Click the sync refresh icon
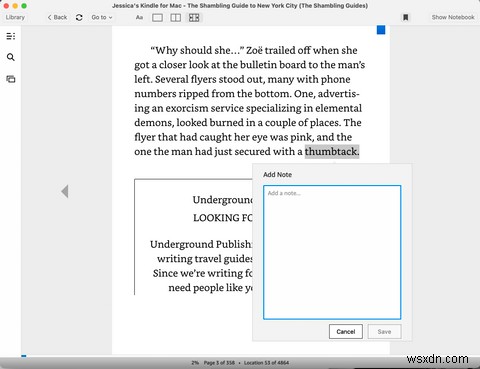This screenshot has width=480, height=369. 79,17
